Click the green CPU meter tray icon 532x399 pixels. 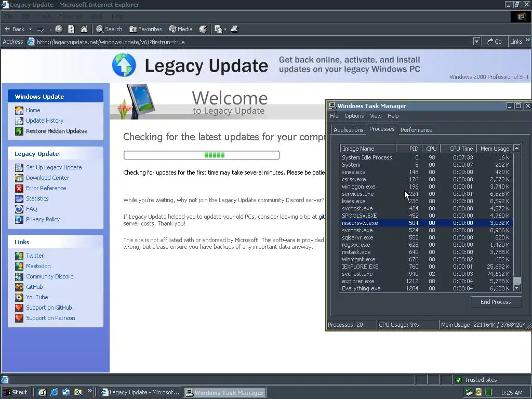click(x=488, y=392)
